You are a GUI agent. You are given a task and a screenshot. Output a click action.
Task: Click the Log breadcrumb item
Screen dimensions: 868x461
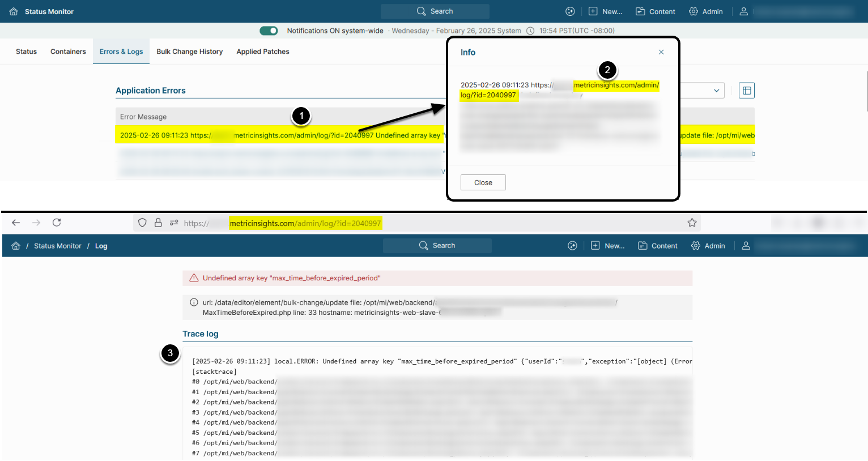[101, 246]
